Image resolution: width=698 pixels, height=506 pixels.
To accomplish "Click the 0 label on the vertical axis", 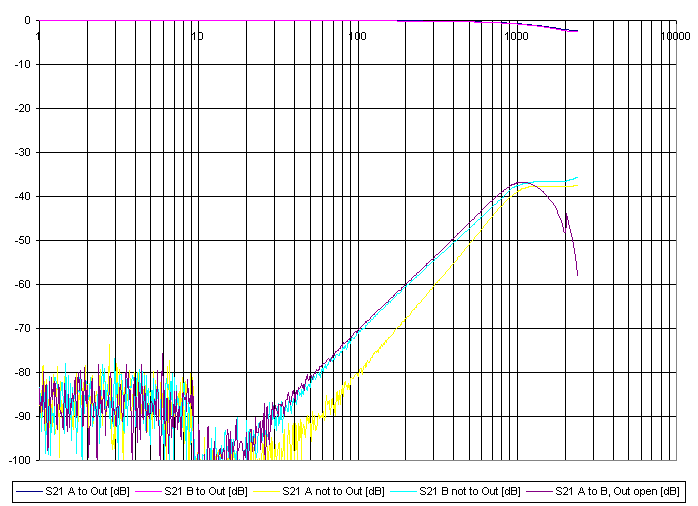I will pos(27,21).
